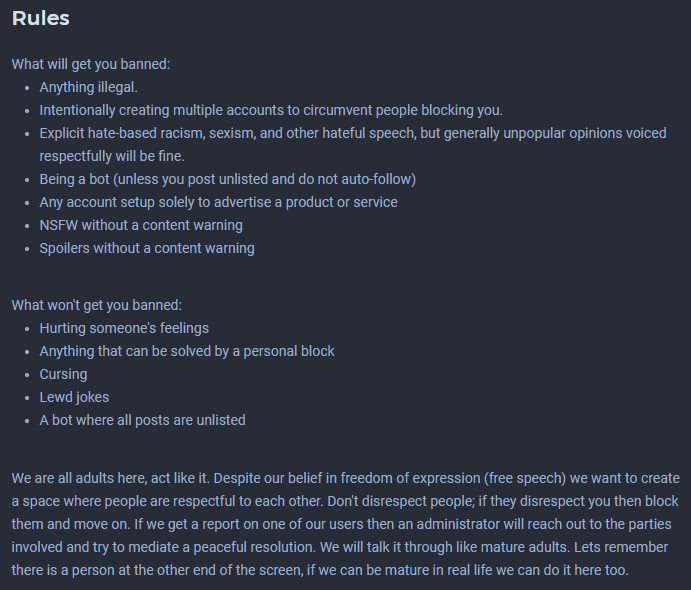
Task: Click the "What won't get you banned:" text
Action: click(x=97, y=305)
